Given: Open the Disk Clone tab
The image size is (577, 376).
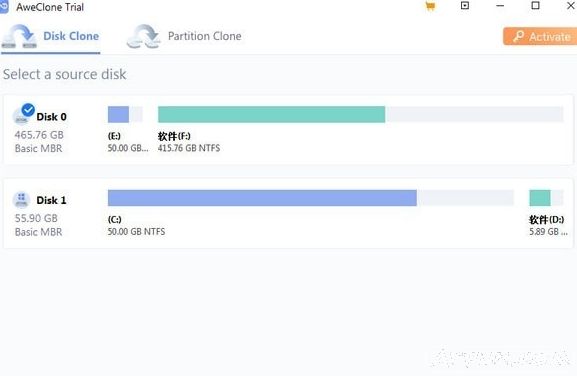Looking at the screenshot, I should click(x=51, y=37).
